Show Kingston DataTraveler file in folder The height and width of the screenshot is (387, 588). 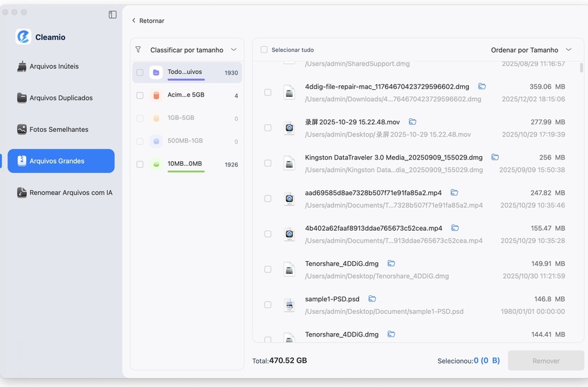pos(495,158)
